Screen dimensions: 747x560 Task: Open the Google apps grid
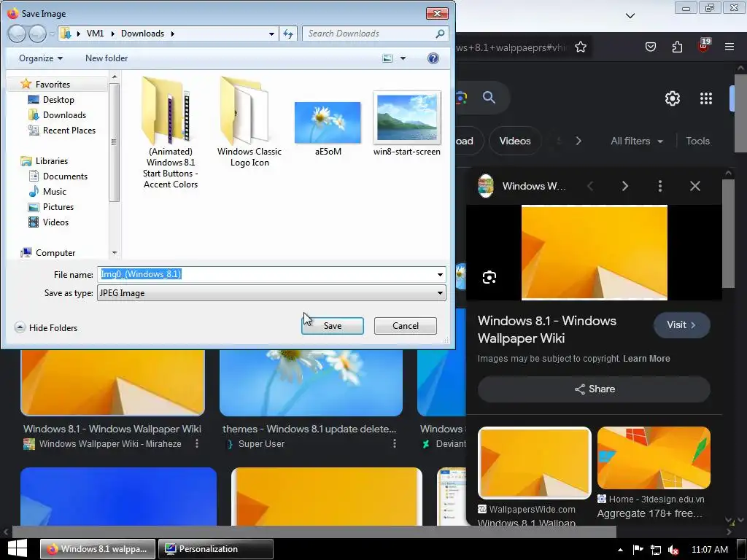[706, 98]
